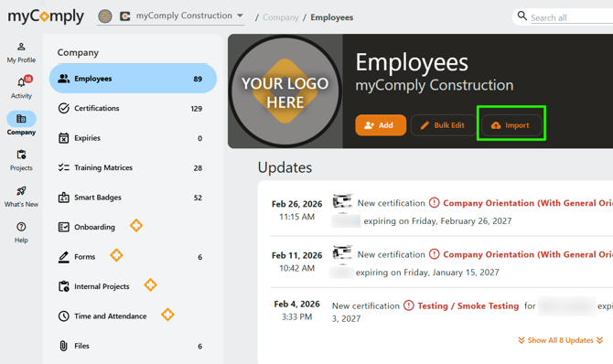
Task: Click the Search all input field
Action: coord(572,17)
